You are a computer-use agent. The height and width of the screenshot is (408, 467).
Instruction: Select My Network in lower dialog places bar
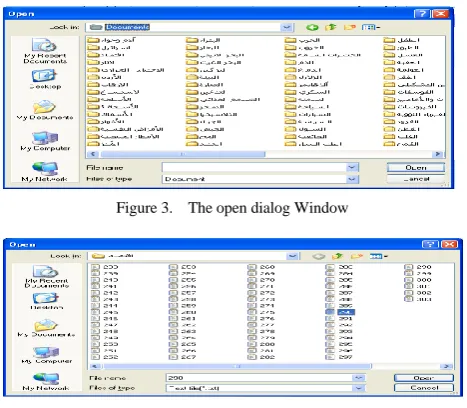46,382
